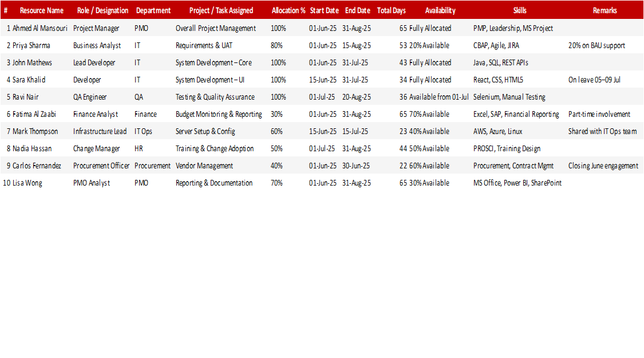Select the 'System Development – UI' cell
Viewport: 644px width, 358px height.
pos(210,80)
